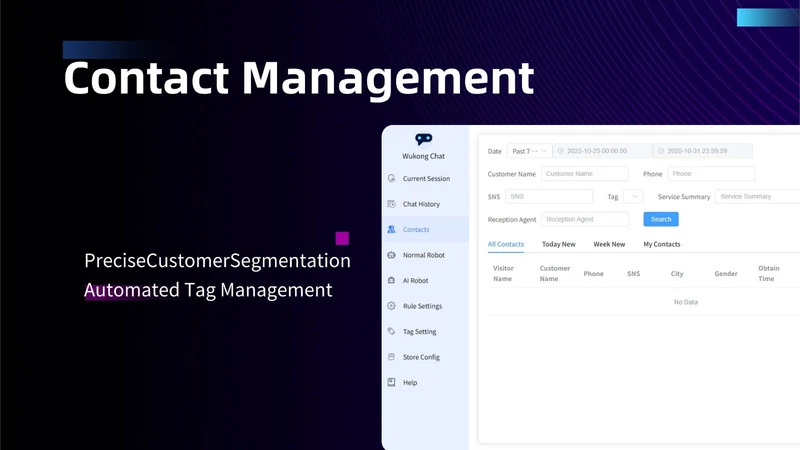Viewport: 800px width, 450px height.
Task: Click the City column header
Action: click(x=677, y=274)
